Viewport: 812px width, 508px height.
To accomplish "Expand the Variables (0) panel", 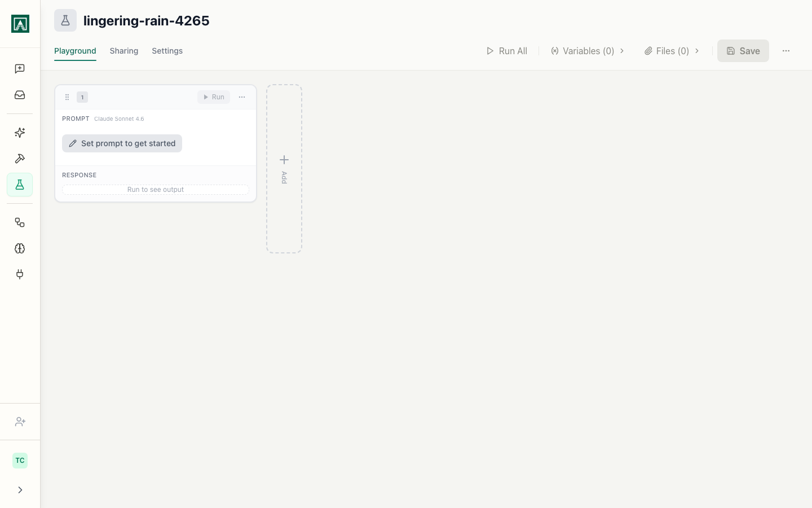I will pos(588,51).
